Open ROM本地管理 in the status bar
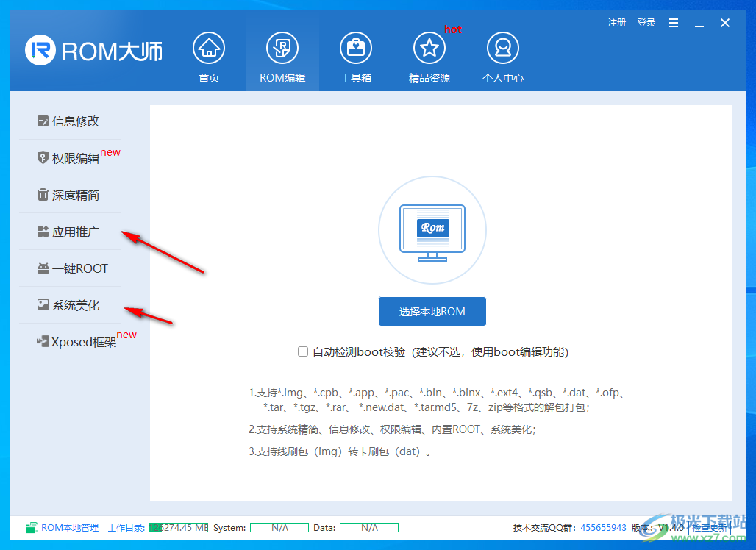756x550 pixels. [x=63, y=528]
